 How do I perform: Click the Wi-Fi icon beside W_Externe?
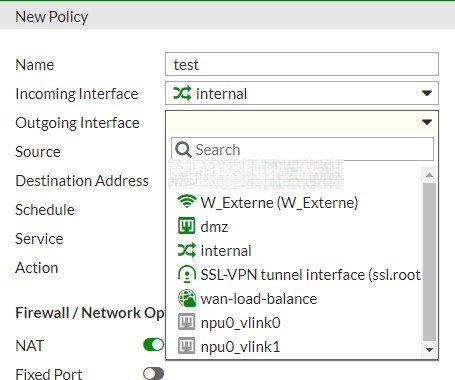pos(186,202)
